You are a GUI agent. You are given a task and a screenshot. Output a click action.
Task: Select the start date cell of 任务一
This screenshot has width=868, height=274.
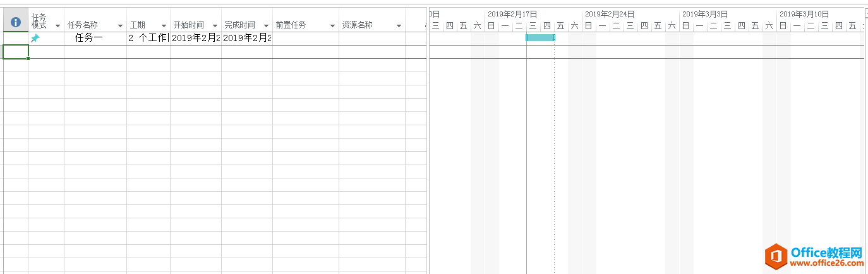coord(196,39)
